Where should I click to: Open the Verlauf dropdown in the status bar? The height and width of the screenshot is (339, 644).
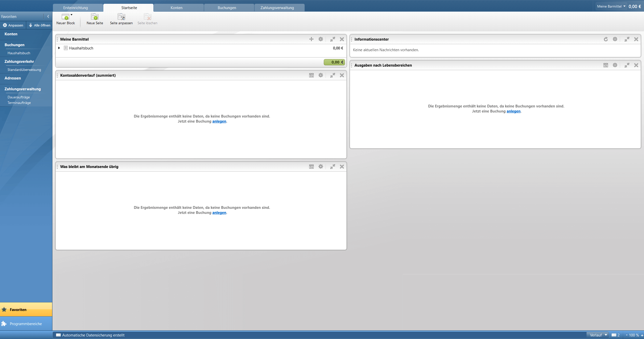[x=598, y=335]
